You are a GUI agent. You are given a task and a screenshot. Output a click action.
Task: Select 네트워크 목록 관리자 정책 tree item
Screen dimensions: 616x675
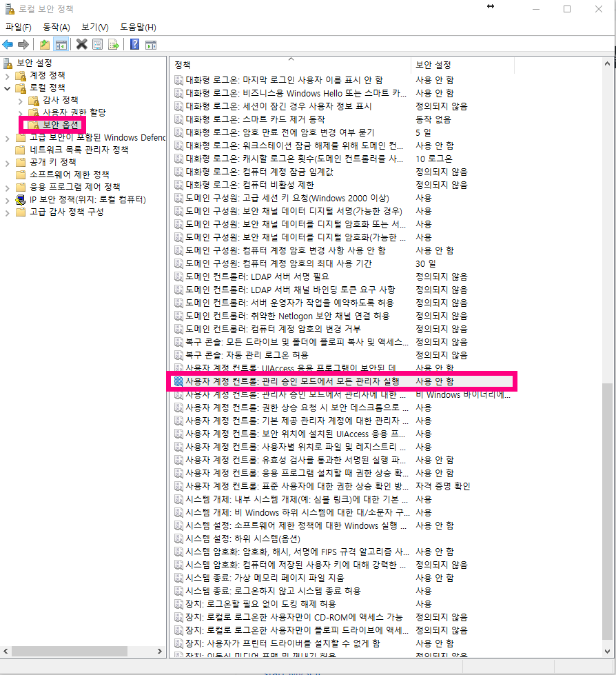(79, 150)
